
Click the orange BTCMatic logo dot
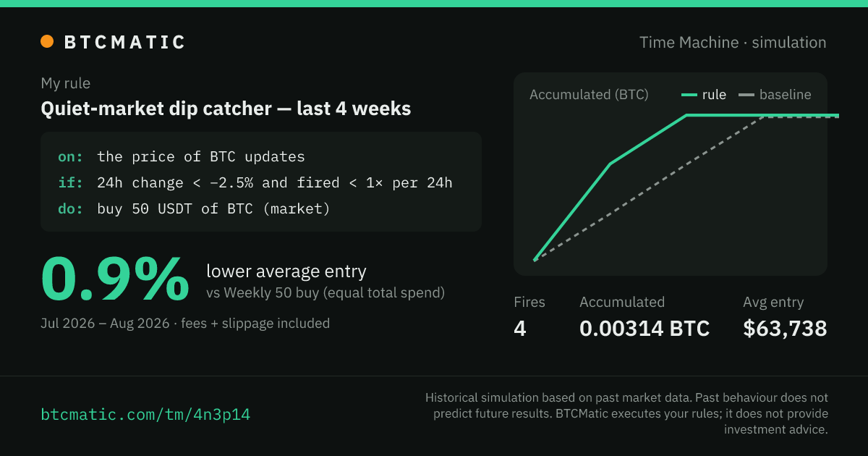(47, 42)
